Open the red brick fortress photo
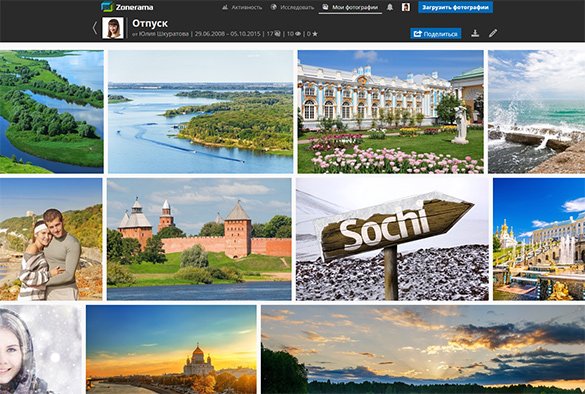Screen dimensions: 585x394 coord(199,239)
